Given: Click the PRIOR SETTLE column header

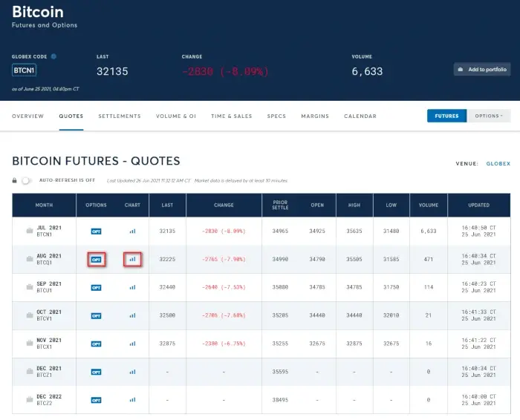Looking at the screenshot, I should point(280,205).
